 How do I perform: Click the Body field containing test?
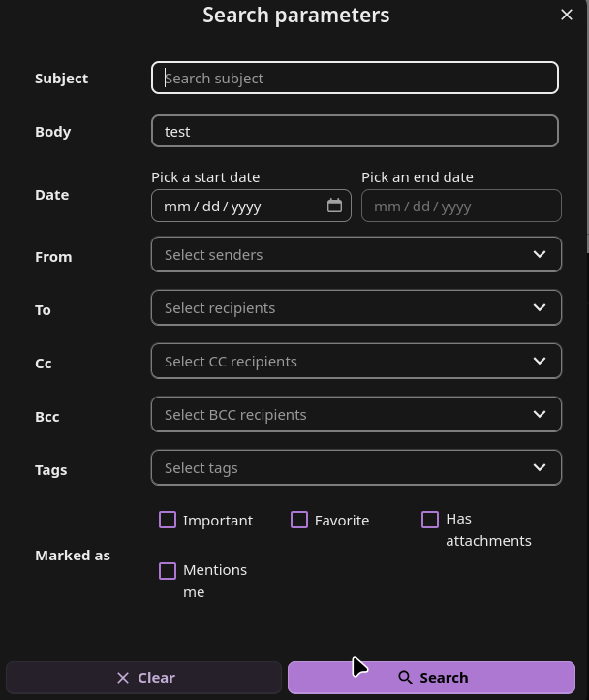[355, 131]
